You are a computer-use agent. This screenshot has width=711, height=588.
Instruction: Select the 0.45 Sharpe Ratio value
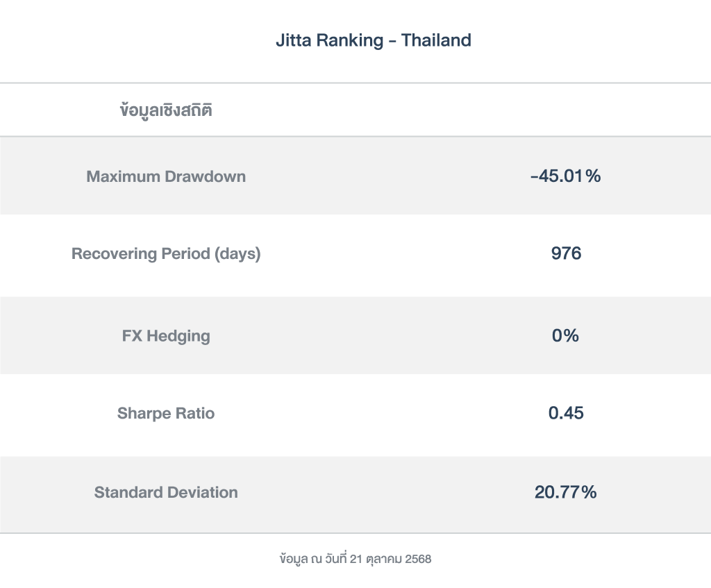566,414
